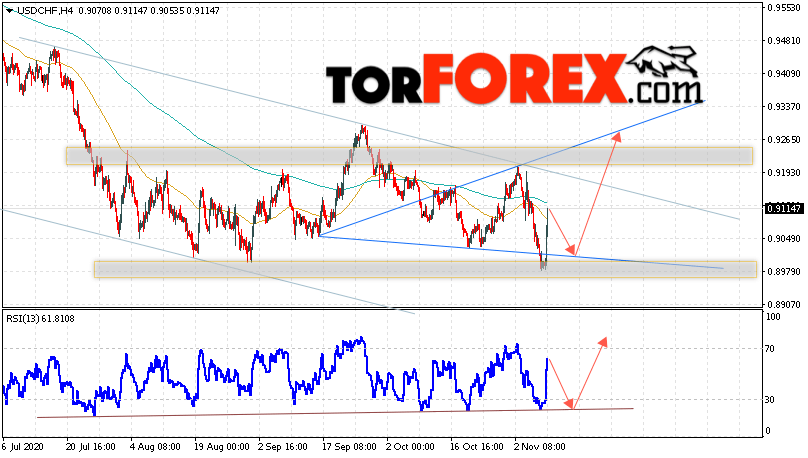This screenshot has width=808, height=458.
Task: Select the OHLC values 0.90708 0.91147 text
Action: click(113, 10)
